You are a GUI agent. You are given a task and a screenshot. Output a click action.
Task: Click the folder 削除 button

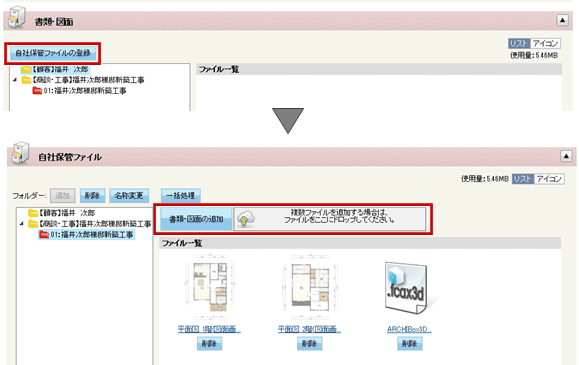tap(92, 195)
